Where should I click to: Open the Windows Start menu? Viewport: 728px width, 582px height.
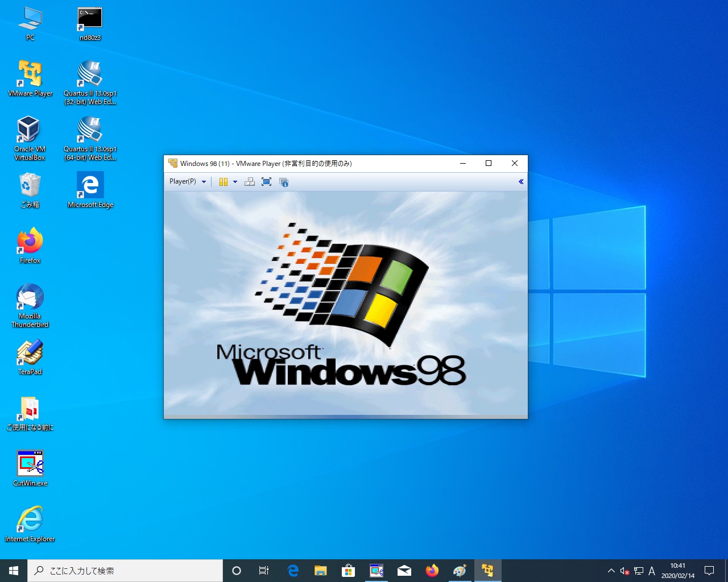pyautogui.click(x=14, y=571)
